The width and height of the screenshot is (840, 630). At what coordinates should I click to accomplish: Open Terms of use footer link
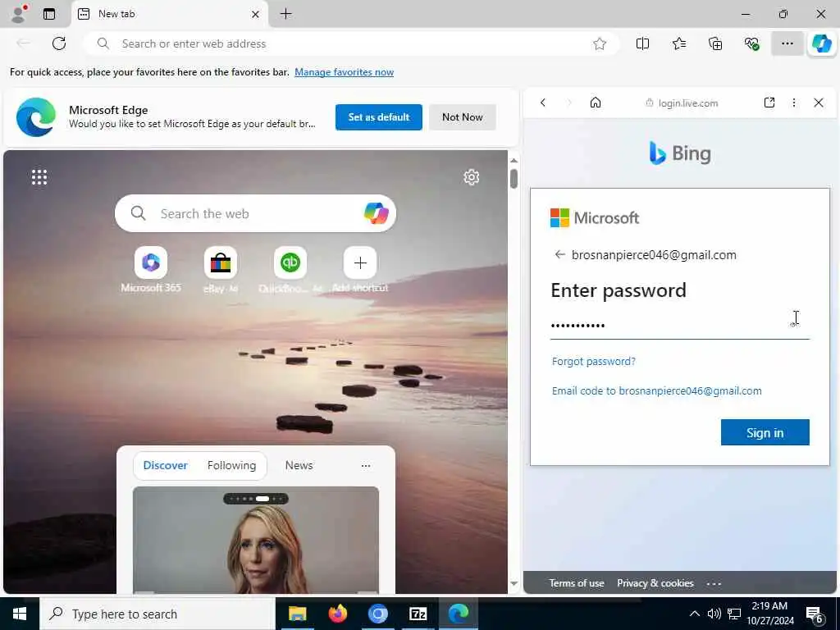click(x=577, y=583)
